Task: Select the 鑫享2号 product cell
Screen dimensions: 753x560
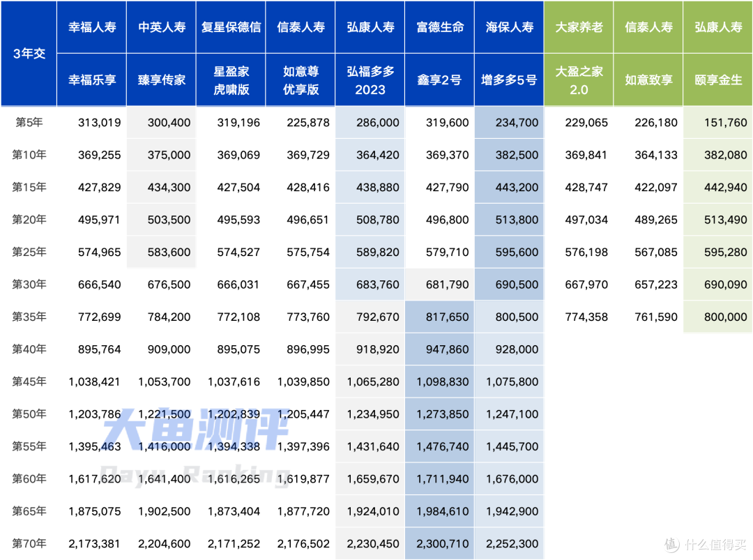Action: click(440, 80)
